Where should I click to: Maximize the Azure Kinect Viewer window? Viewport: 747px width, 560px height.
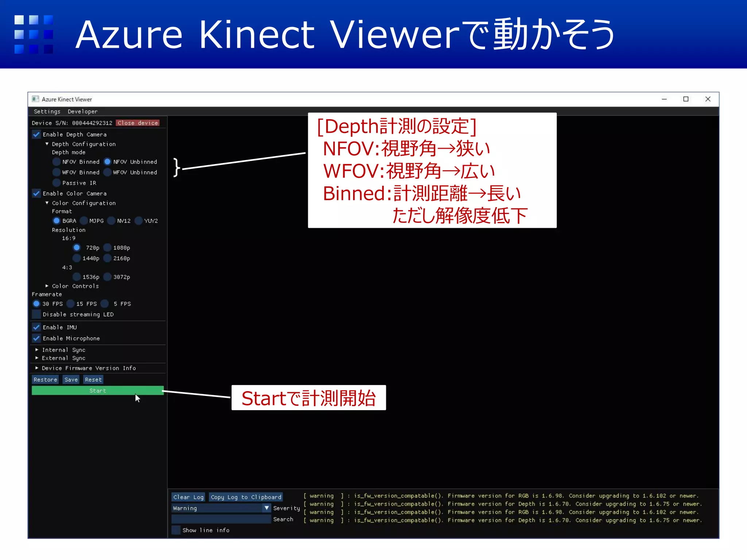(686, 99)
